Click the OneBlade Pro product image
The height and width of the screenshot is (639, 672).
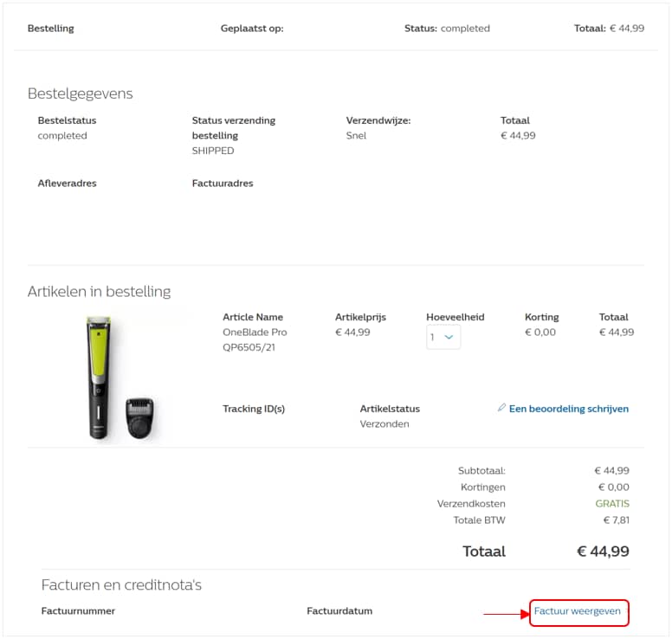point(120,378)
